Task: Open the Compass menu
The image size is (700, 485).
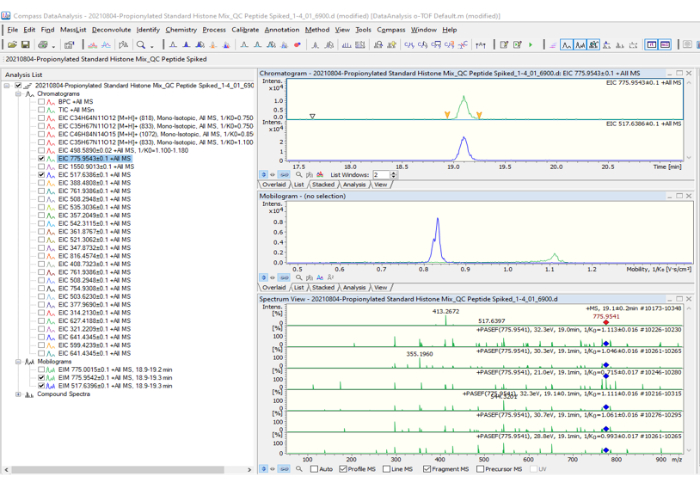Action: click(391, 30)
